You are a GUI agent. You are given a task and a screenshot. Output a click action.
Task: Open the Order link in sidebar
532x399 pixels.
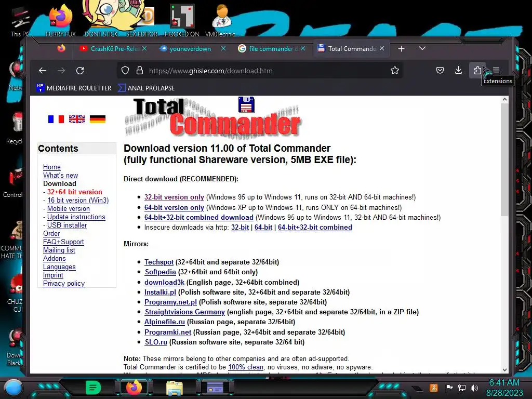51,233
